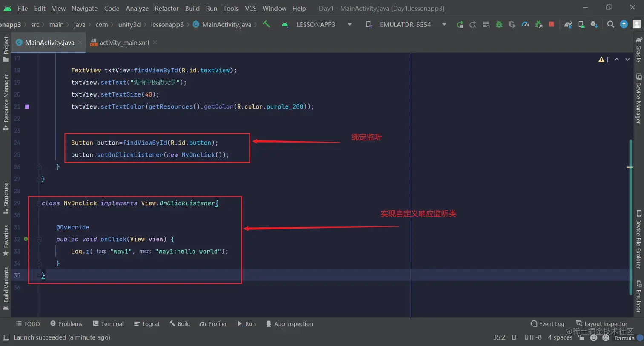The image size is (644, 346).
Task: Change the LF line separator setting
Action: pyautogui.click(x=515, y=337)
